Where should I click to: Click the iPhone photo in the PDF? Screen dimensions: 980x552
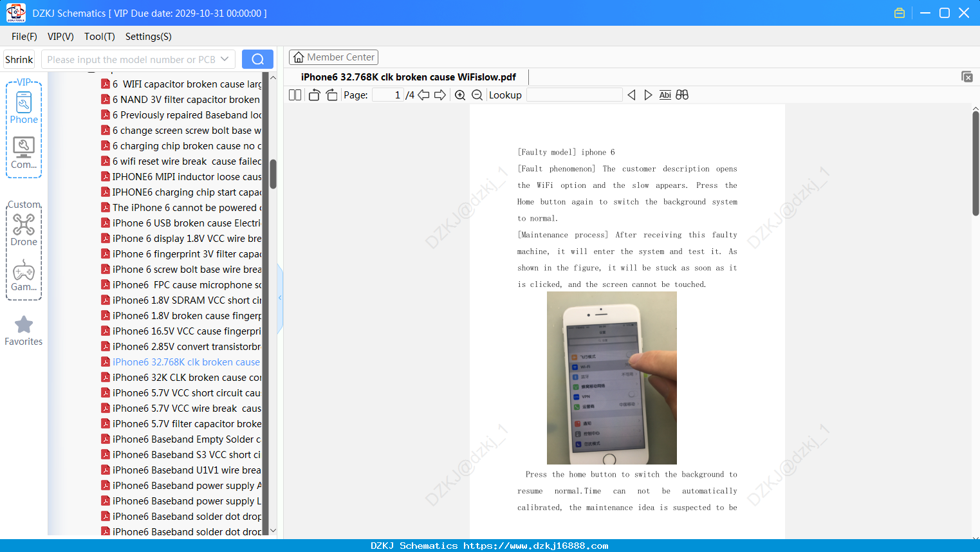pyautogui.click(x=612, y=378)
